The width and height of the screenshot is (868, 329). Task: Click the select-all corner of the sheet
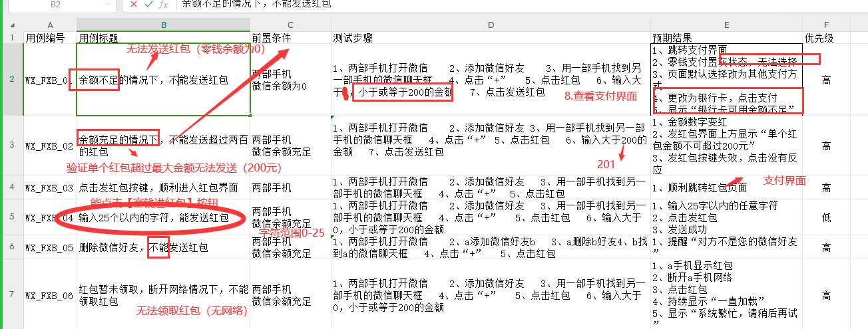pos(11,25)
